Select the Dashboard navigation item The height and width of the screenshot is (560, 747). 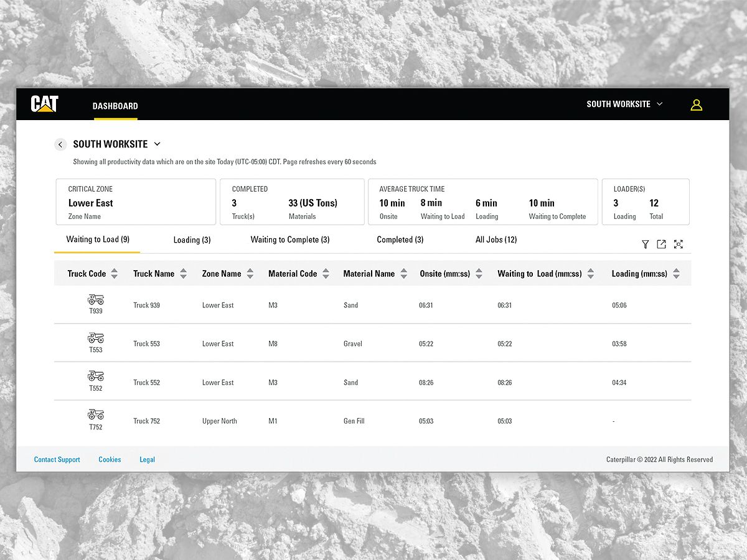[x=115, y=106]
